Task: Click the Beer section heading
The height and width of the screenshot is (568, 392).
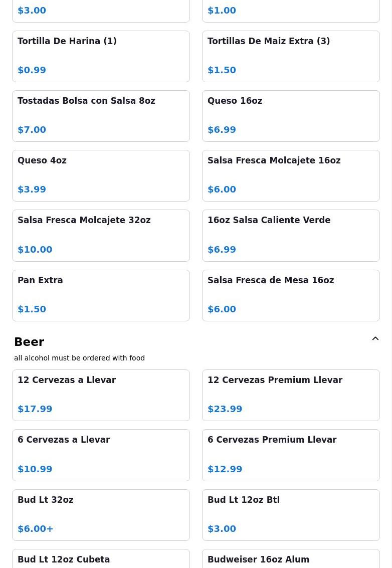Action: pos(29,341)
